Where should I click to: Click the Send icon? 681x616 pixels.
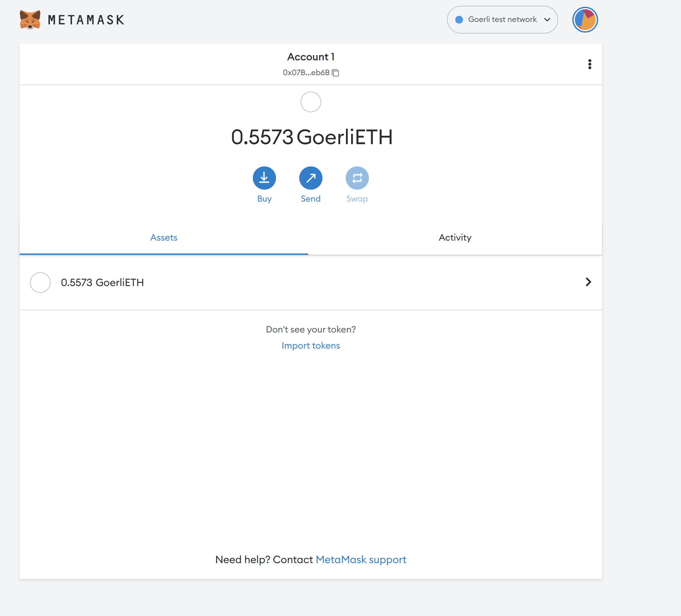pyautogui.click(x=311, y=177)
